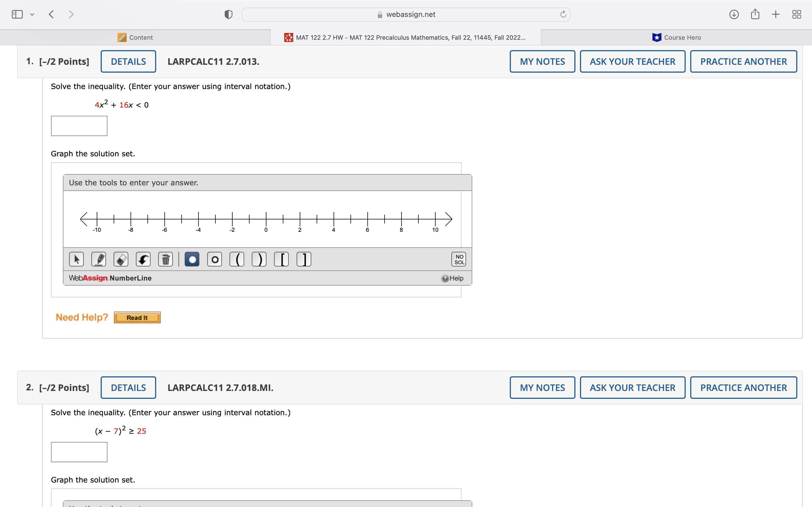Pick the left parenthesis endpoint tool

click(237, 259)
